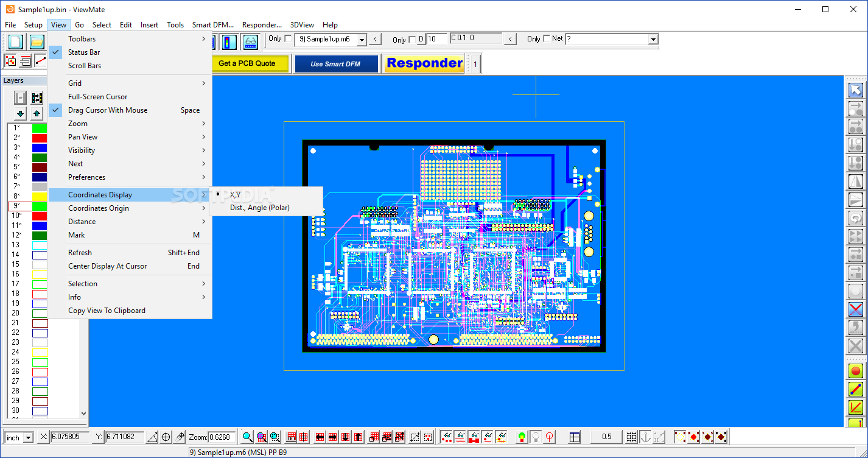Open the Smart DFM menu

pyautogui.click(x=212, y=25)
